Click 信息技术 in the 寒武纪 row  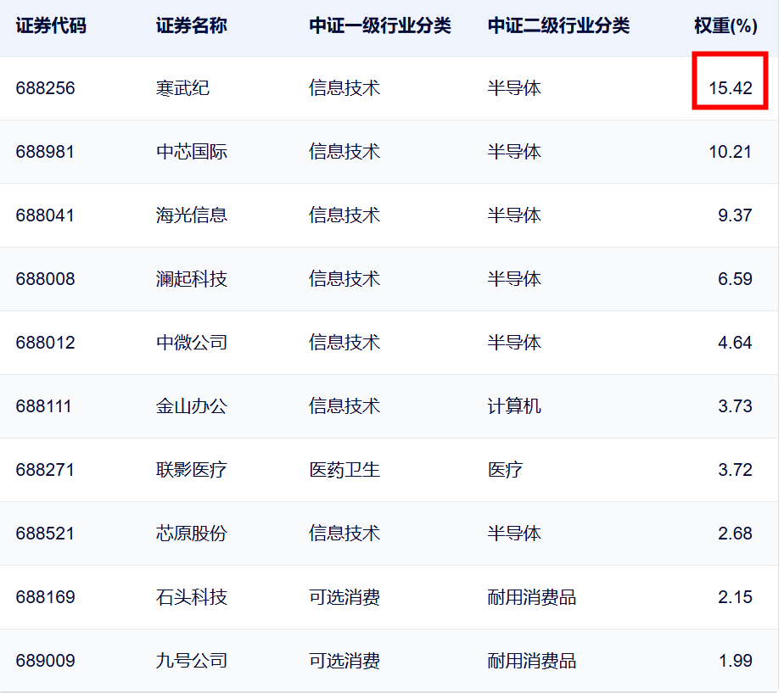pyautogui.click(x=344, y=88)
